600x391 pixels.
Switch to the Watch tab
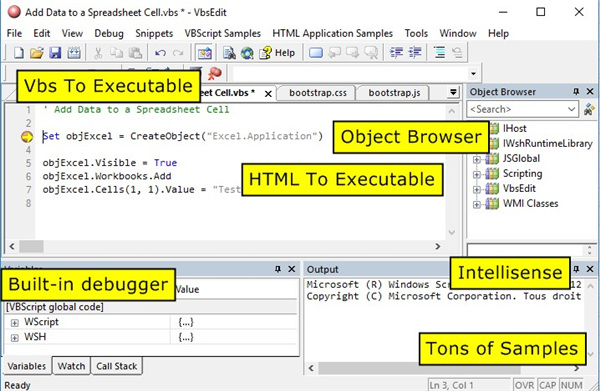coord(71,366)
